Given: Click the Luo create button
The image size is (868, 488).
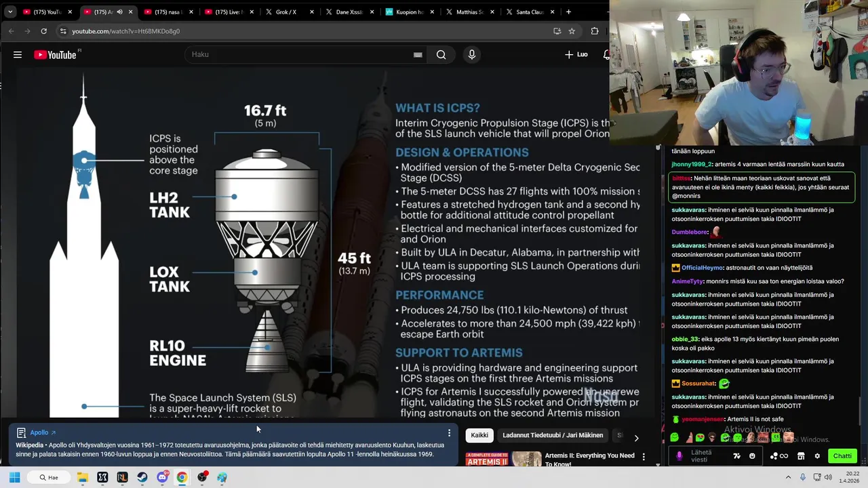Looking at the screenshot, I should pyautogui.click(x=576, y=54).
